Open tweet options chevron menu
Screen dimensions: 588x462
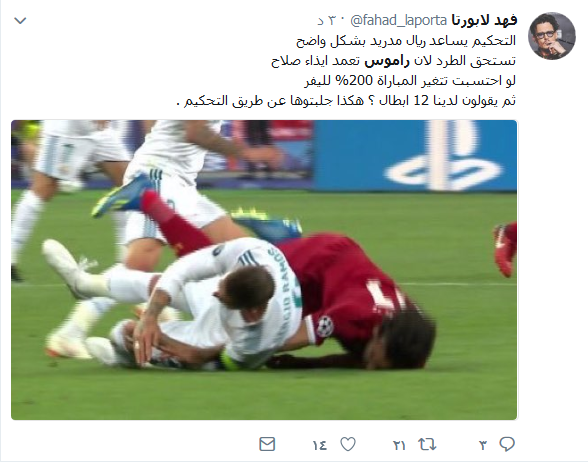20,21
